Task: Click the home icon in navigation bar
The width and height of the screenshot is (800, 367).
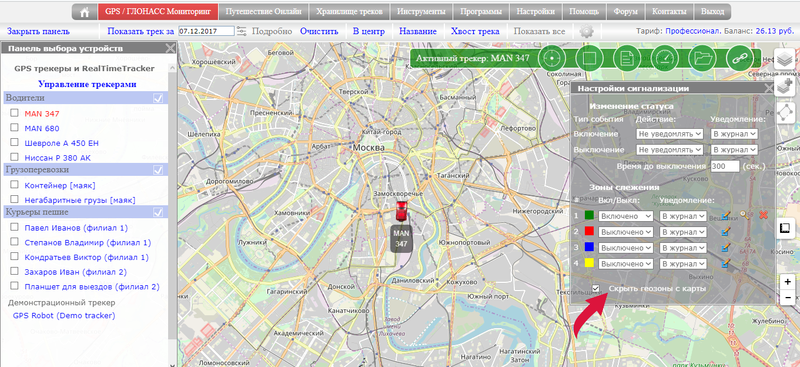Action: (x=85, y=12)
